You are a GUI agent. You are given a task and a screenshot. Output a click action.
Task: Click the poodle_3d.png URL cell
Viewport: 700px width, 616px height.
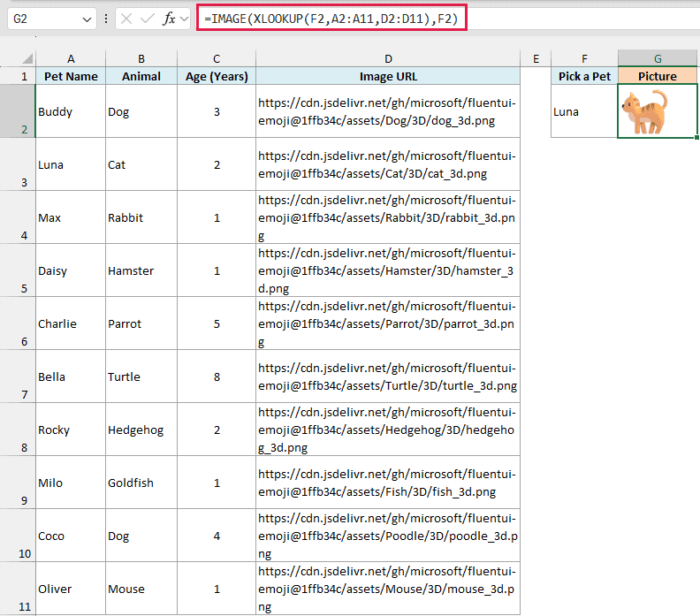click(388, 536)
